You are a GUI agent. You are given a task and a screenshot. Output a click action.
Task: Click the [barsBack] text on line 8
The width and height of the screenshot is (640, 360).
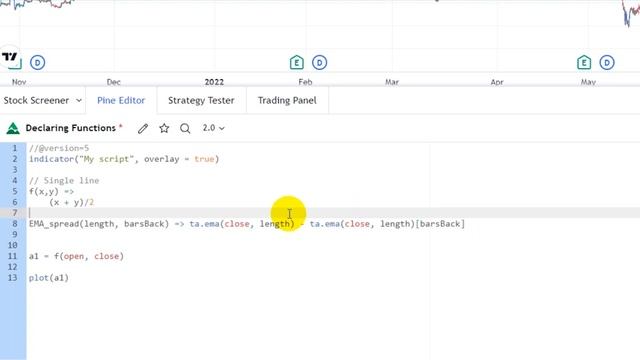pos(440,224)
